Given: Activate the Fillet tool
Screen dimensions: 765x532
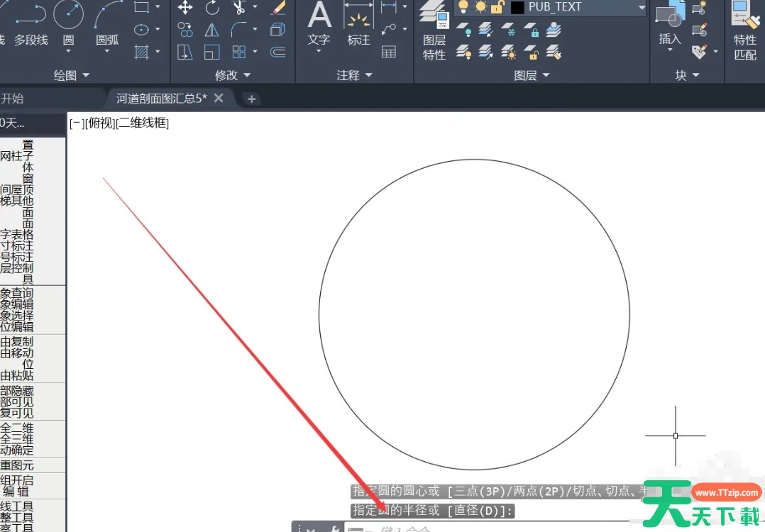Looking at the screenshot, I should [238, 30].
